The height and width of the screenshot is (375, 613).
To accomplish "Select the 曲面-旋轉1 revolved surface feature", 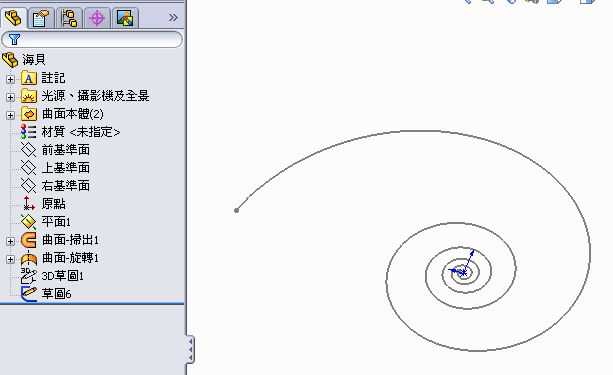I will point(70,258).
